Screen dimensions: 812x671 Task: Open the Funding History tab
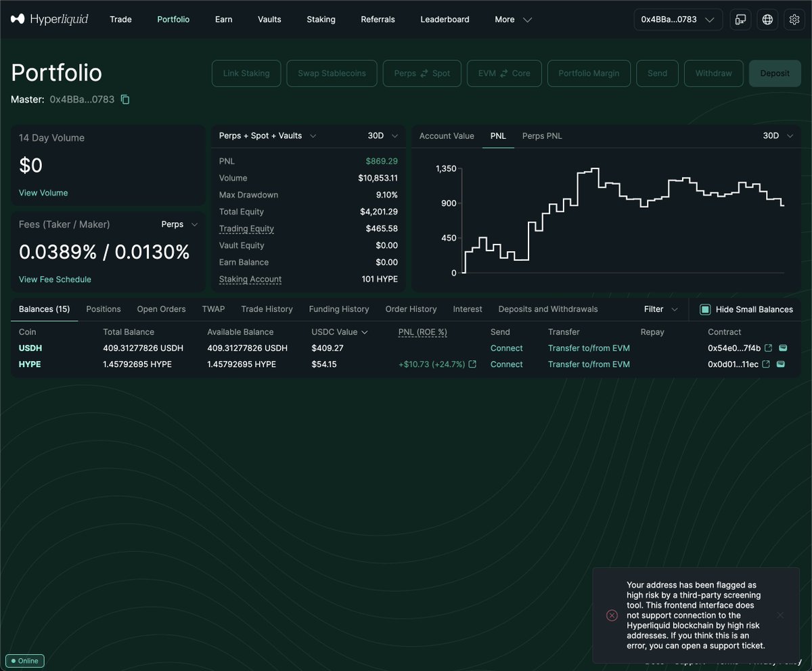tap(339, 309)
